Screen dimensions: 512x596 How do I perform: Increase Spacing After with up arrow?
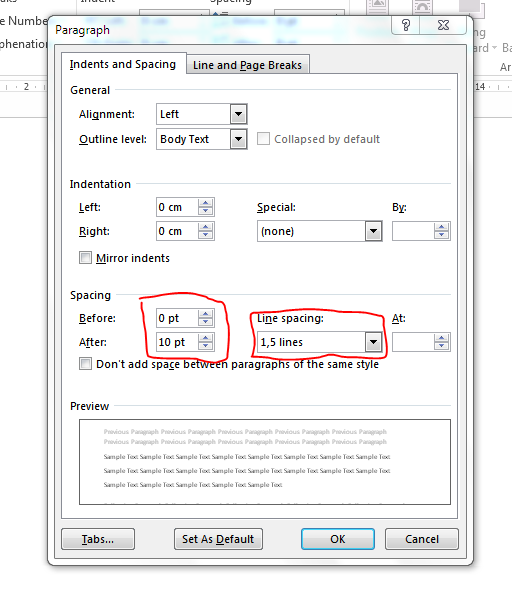click(206, 338)
